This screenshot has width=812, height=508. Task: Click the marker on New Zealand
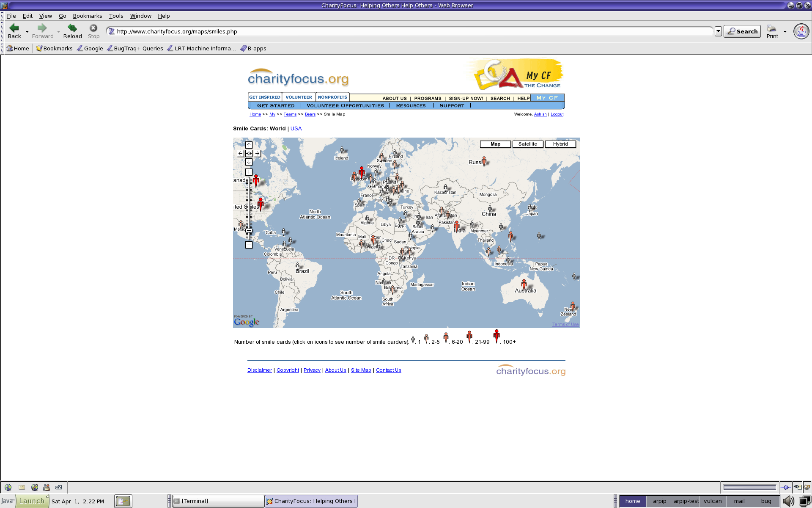click(573, 306)
